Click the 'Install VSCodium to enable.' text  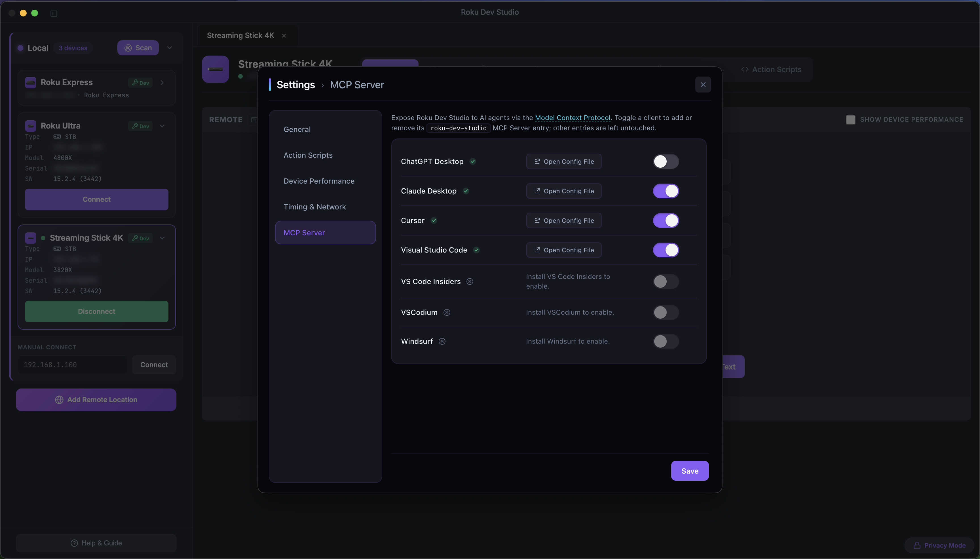(570, 312)
